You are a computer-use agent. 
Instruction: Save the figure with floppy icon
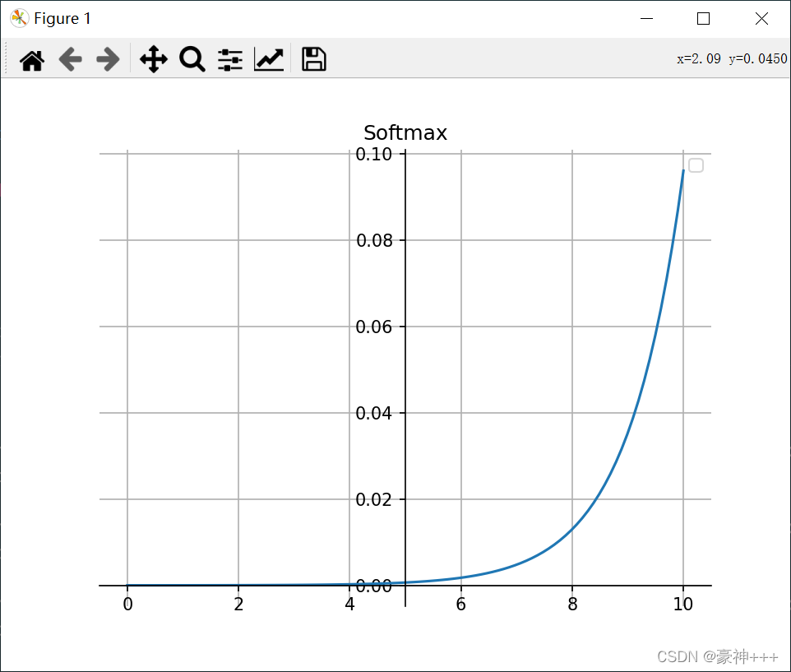coord(314,59)
